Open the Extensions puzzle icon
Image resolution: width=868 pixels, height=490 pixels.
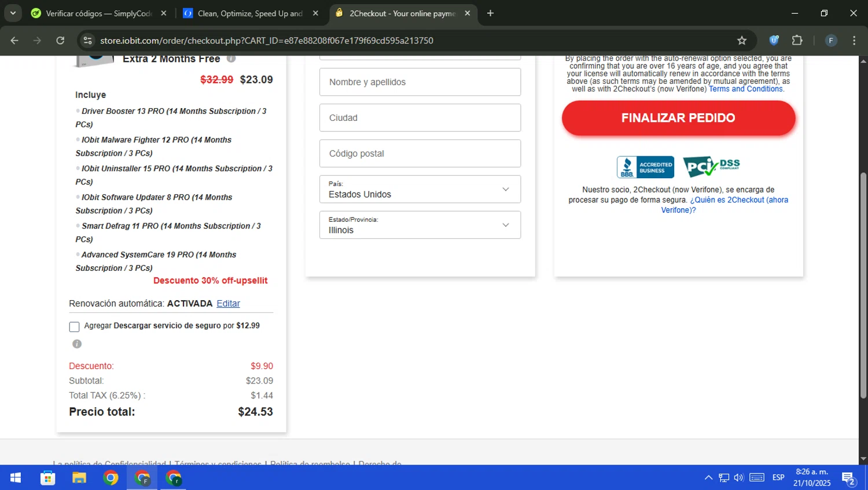(x=797, y=40)
